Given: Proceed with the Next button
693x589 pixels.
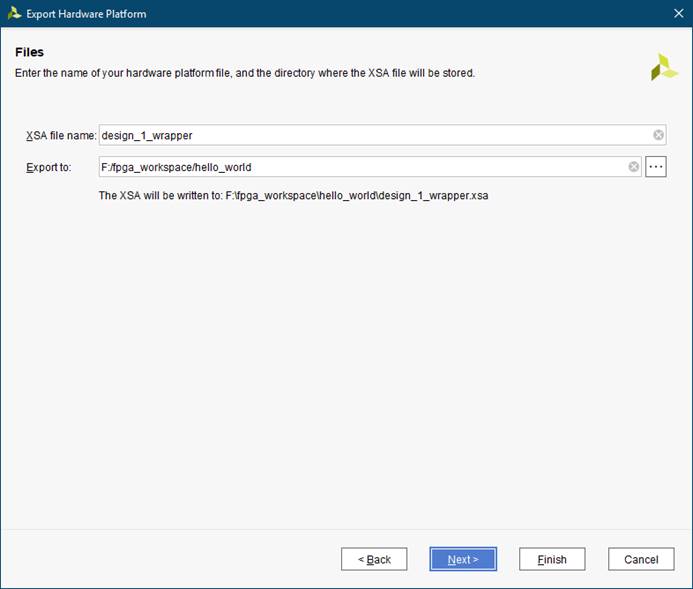Looking at the screenshot, I should pos(462,559).
